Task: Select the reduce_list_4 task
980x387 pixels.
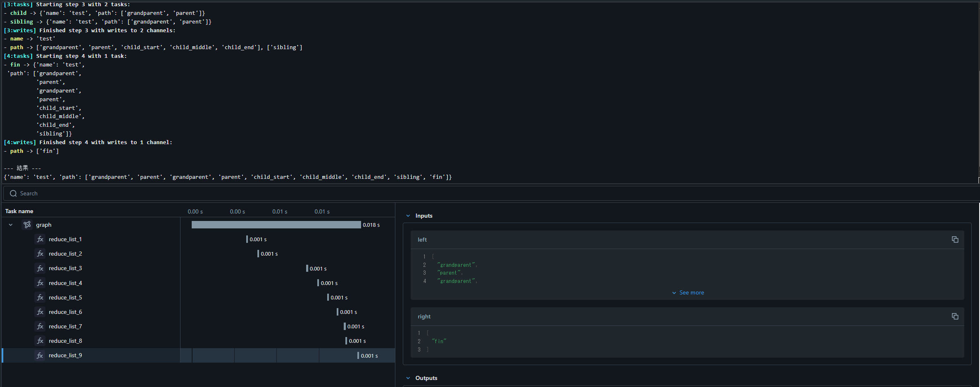Action: coord(65,283)
